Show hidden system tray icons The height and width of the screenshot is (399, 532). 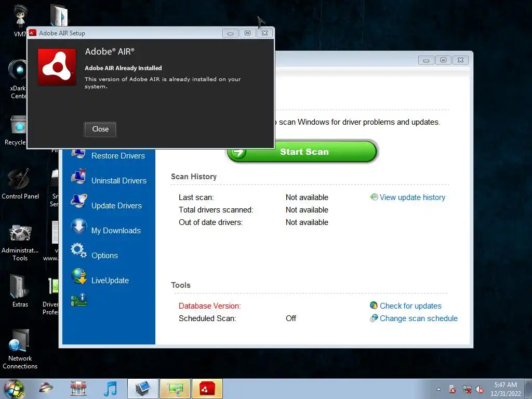coord(438,389)
